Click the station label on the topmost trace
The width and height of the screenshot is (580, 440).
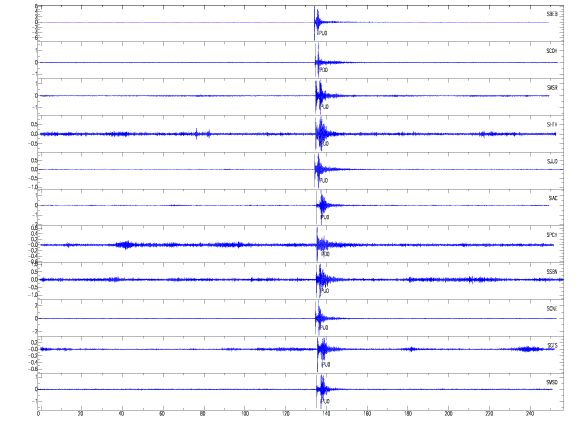pyautogui.click(x=552, y=14)
